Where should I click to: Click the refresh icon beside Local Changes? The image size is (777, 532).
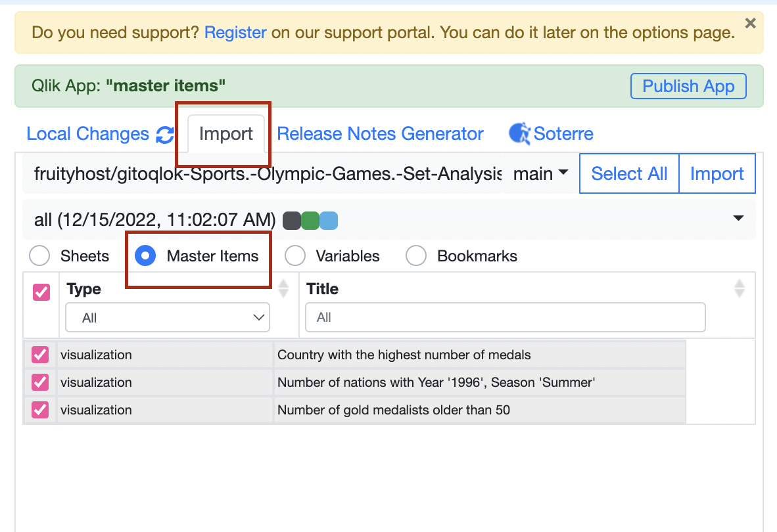[x=166, y=133]
